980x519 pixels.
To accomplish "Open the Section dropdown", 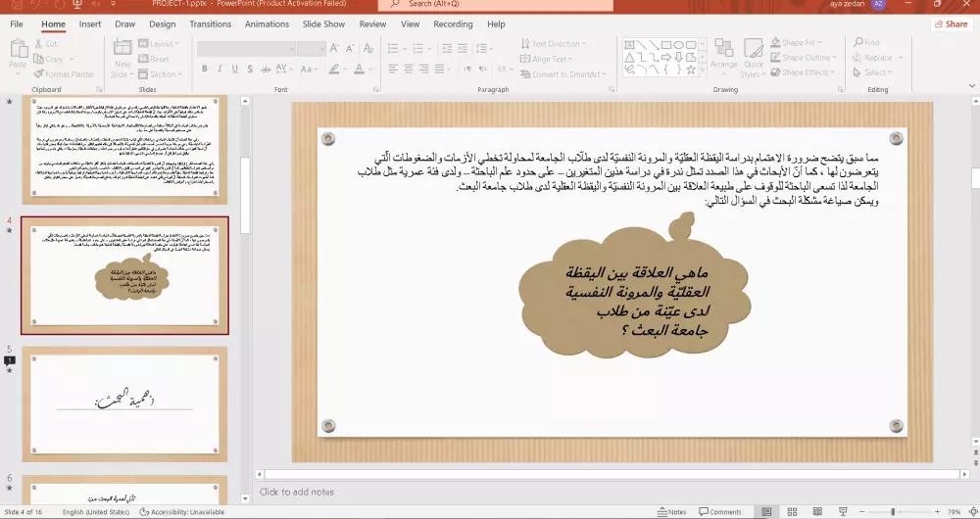I will coord(160,73).
